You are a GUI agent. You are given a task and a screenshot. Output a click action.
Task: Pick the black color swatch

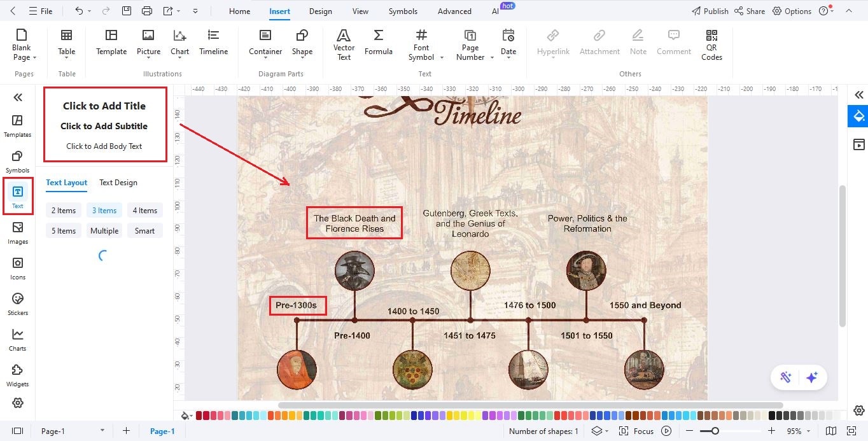(772, 416)
